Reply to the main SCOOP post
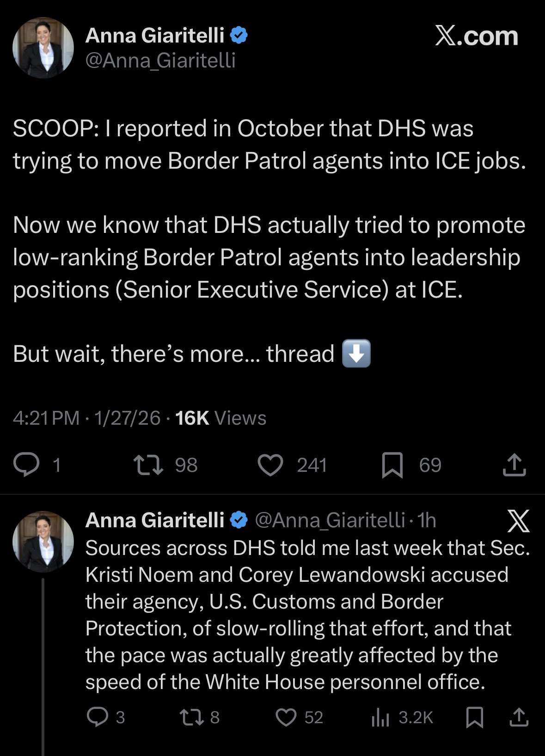 26,465
